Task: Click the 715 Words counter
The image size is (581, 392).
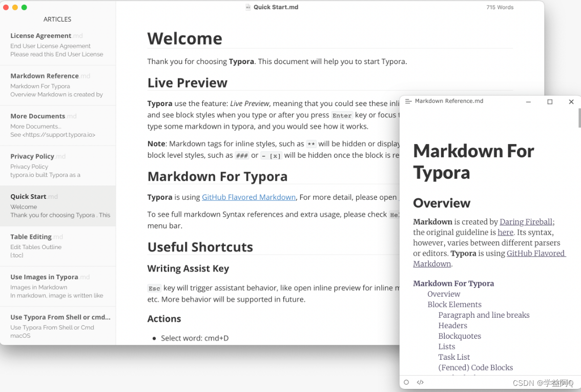Action: 500,7
